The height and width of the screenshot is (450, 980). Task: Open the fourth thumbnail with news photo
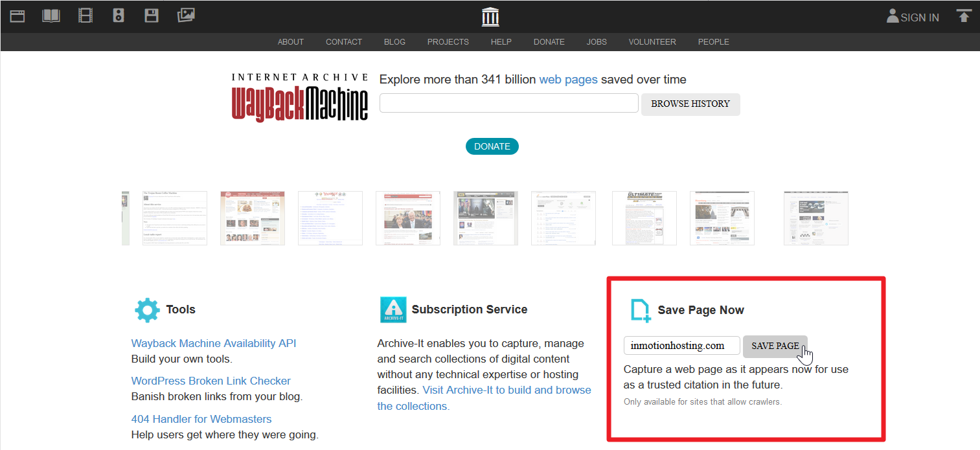tap(408, 218)
